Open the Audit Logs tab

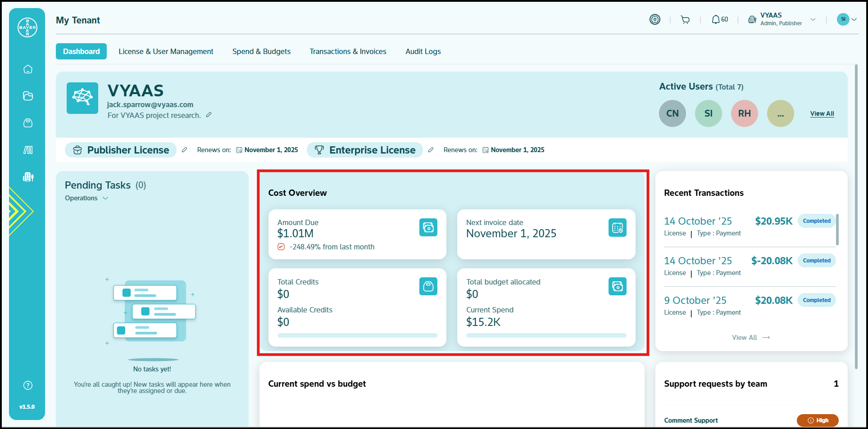423,51
